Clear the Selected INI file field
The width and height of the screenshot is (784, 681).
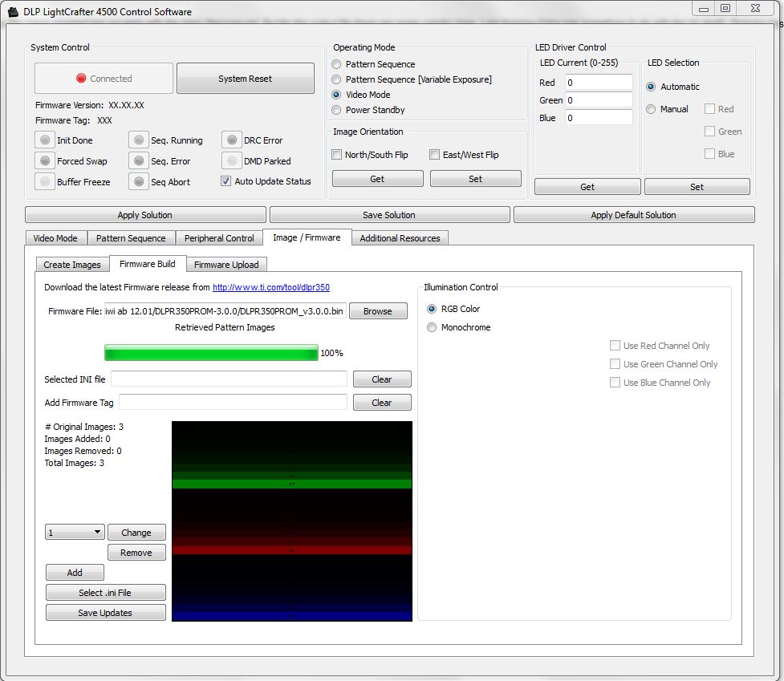pyautogui.click(x=382, y=379)
